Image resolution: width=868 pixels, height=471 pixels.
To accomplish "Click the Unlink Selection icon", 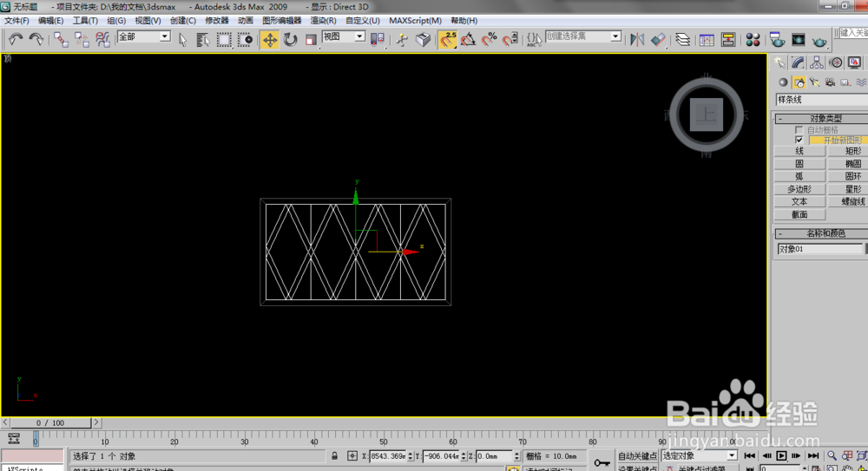I will tap(82, 39).
